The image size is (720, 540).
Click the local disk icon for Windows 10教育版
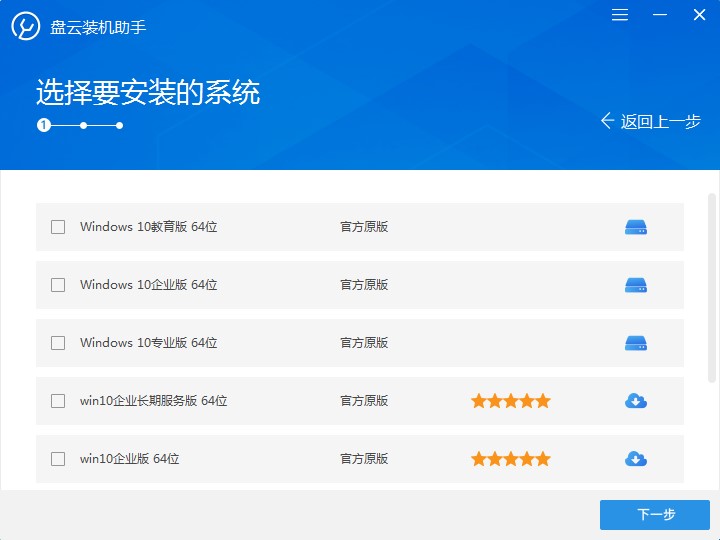(x=636, y=227)
